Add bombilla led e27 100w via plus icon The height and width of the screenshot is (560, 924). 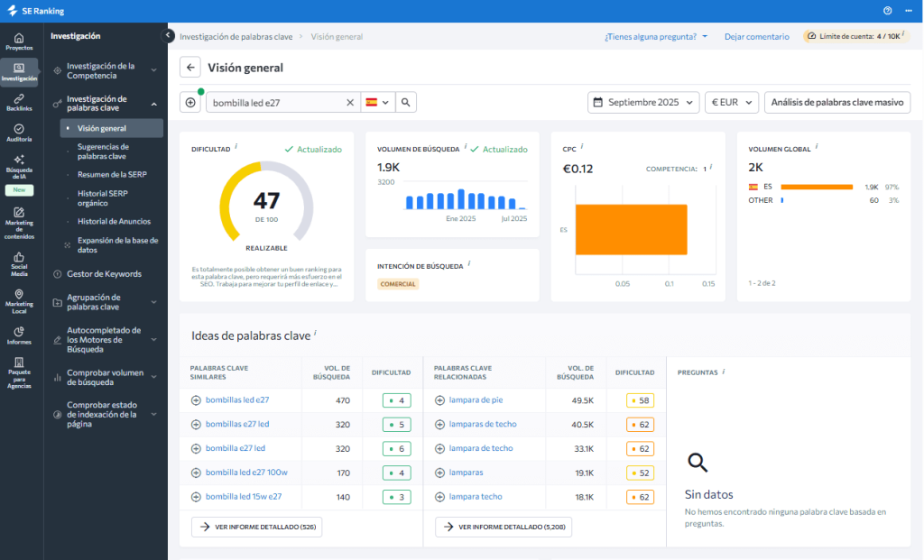click(x=196, y=473)
